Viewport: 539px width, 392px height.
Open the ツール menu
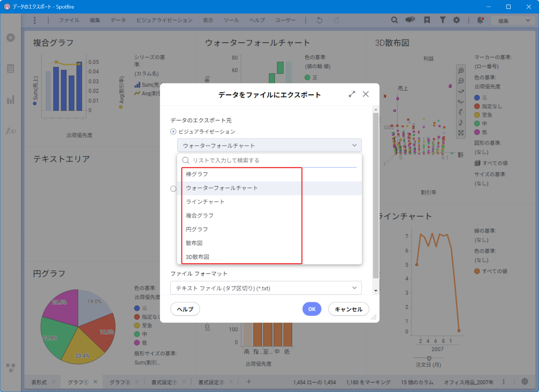click(231, 20)
